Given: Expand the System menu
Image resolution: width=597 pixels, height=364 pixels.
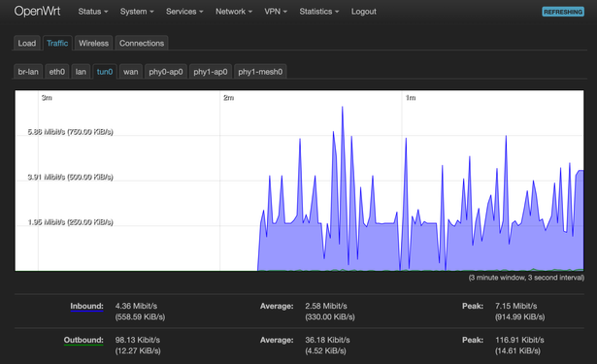Looking at the screenshot, I should tap(137, 12).
